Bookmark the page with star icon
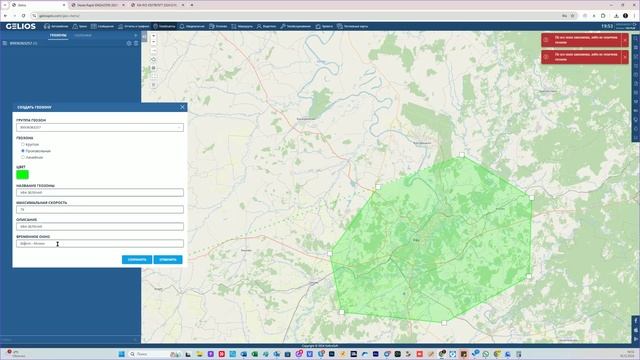Image resolution: width=640 pixels, height=360 pixels. 573,16
